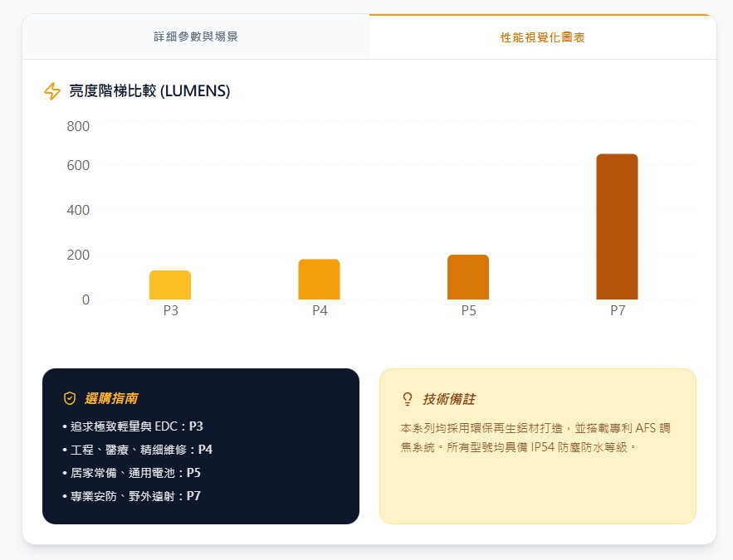Screen dimensions: 733x560
Task: Switch to the 詳細參數與場景 tab
Action: pos(196,37)
